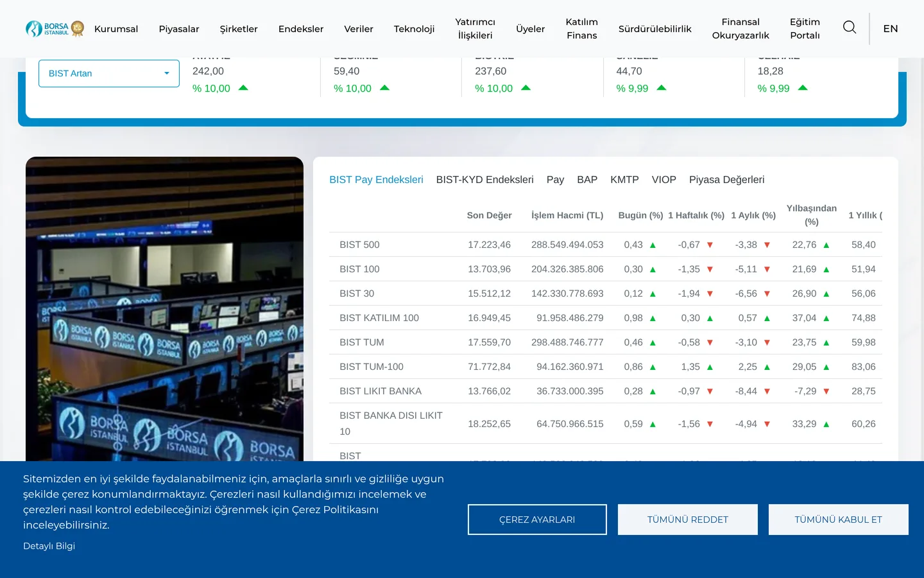Select the BIST Pay Endeksleri tab
Screen dimensions: 924x578
tap(376, 180)
